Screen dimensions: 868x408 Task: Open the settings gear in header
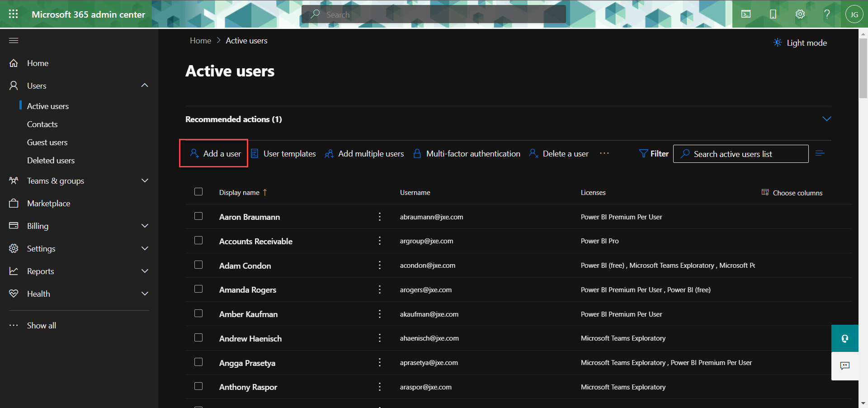tap(800, 14)
